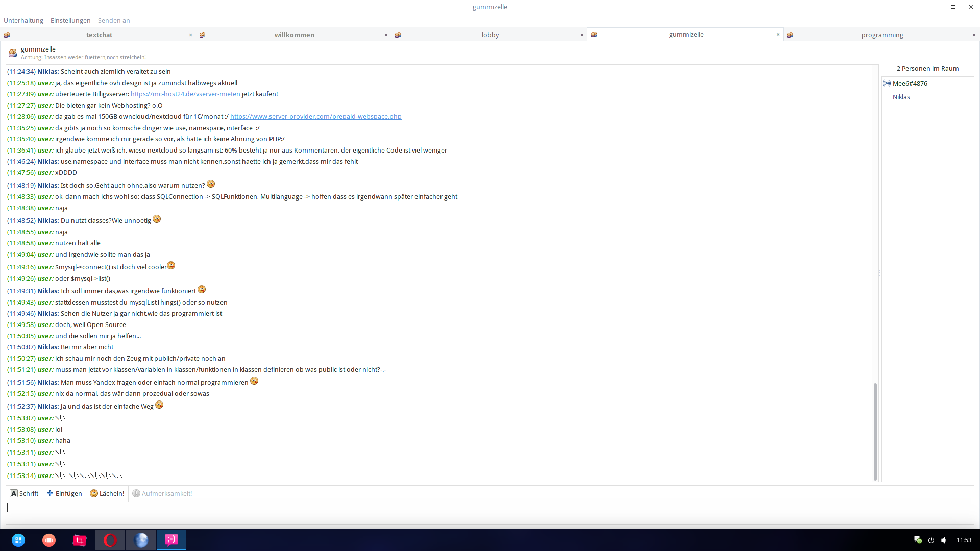
Task: Launch Opera browser from the taskbar
Action: [x=110, y=540]
